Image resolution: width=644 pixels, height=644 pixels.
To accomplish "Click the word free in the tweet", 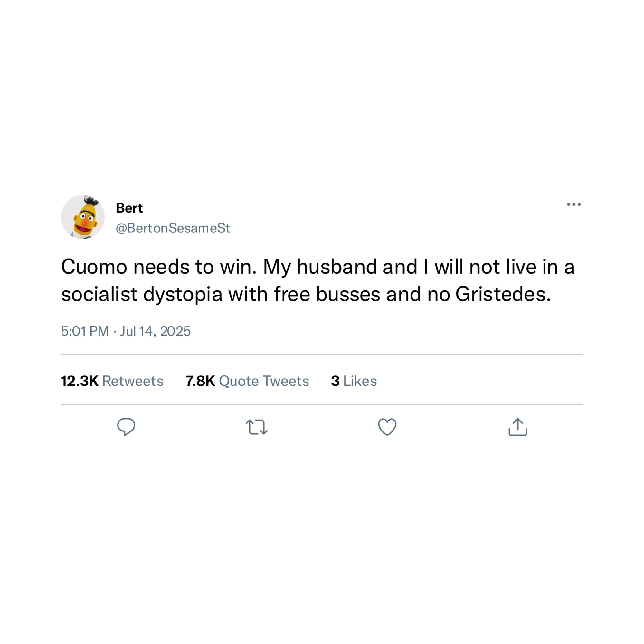I will coord(292,294).
